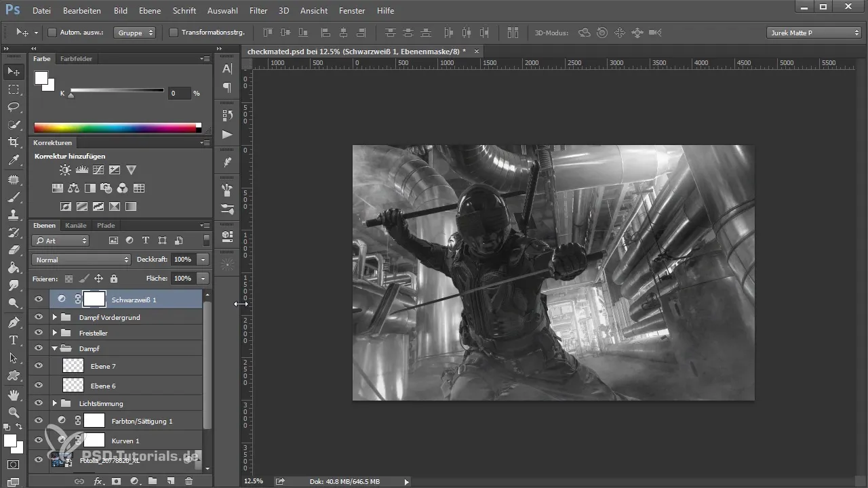Switch to the Kanäle tab

(76, 226)
